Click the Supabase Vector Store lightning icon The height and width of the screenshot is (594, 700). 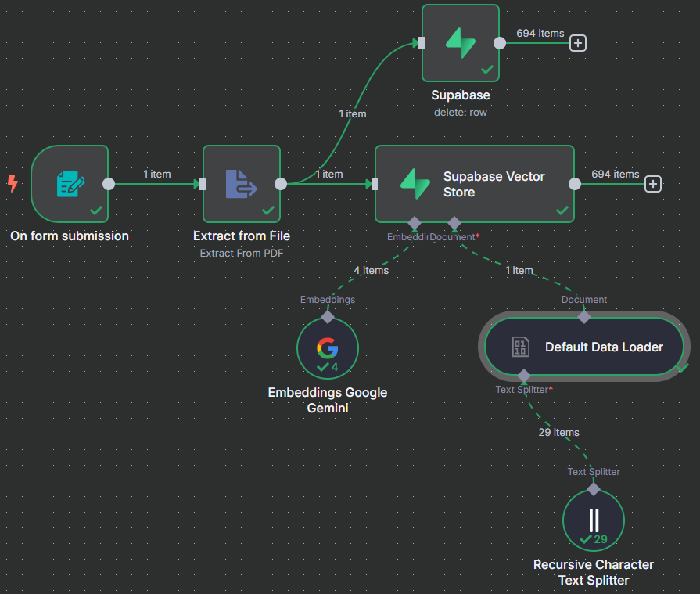click(x=415, y=184)
